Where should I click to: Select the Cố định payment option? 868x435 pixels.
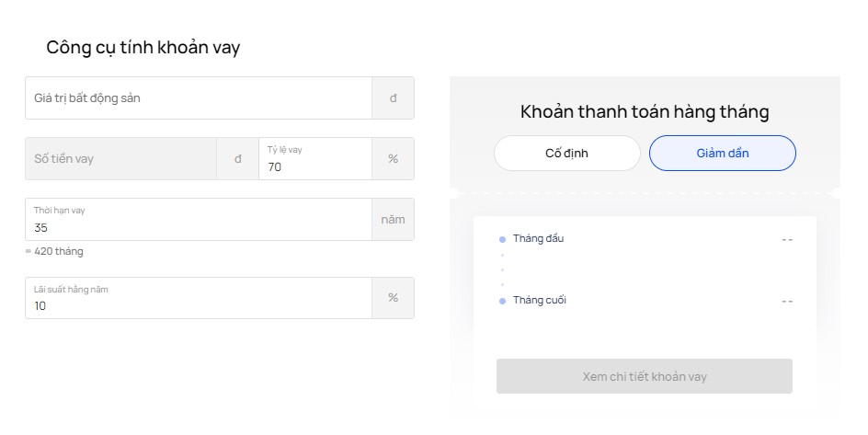click(566, 154)
